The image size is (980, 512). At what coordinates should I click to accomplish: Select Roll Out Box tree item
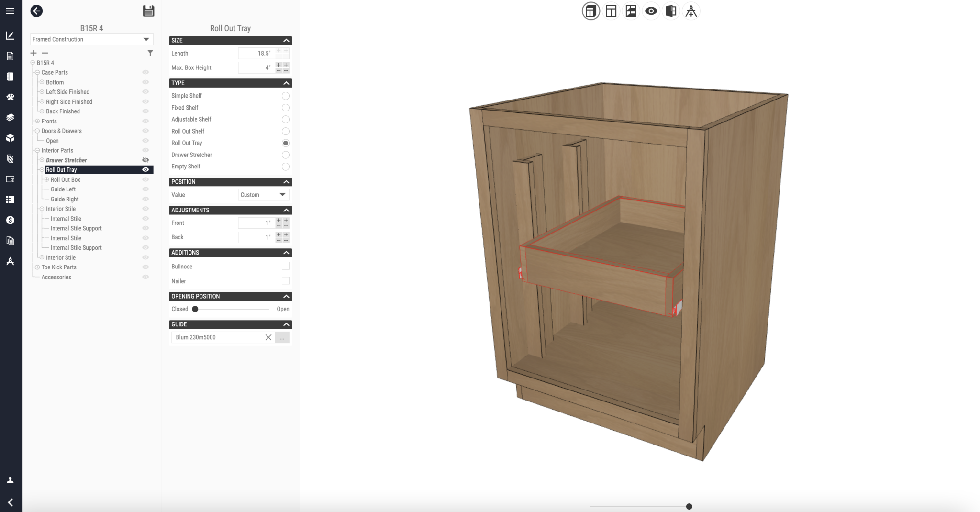(66, 180)
